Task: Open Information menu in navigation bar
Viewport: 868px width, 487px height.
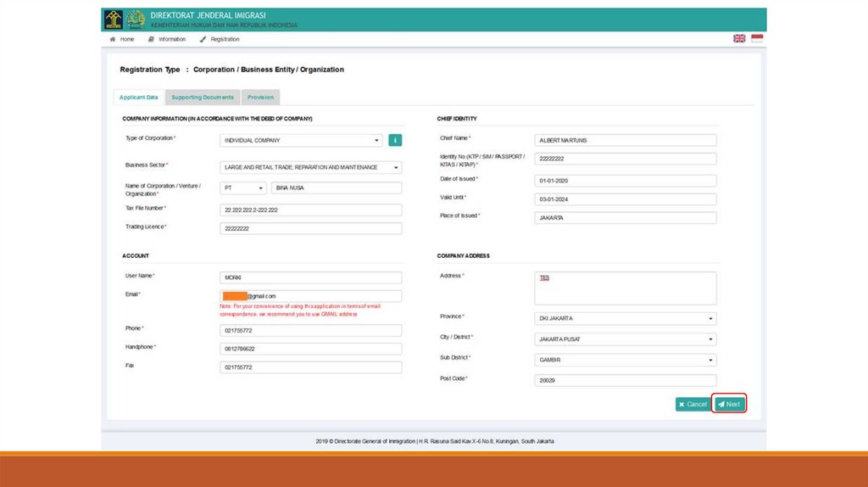Action: tap(167, 39)
